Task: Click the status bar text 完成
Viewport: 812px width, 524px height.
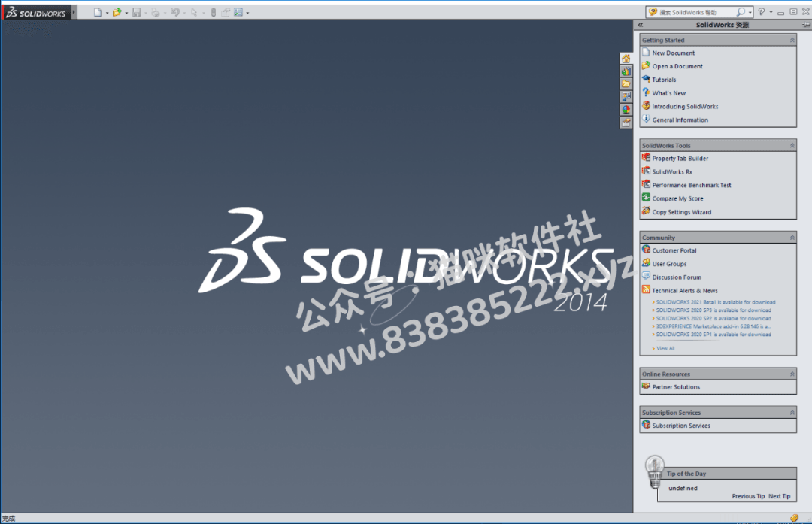Action: click(x=8, y=518)
